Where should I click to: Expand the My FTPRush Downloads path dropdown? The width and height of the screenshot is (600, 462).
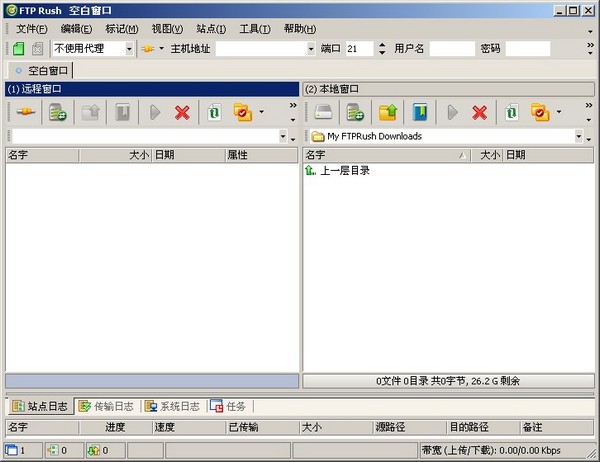pyautogui.click(x=579, y=136)
